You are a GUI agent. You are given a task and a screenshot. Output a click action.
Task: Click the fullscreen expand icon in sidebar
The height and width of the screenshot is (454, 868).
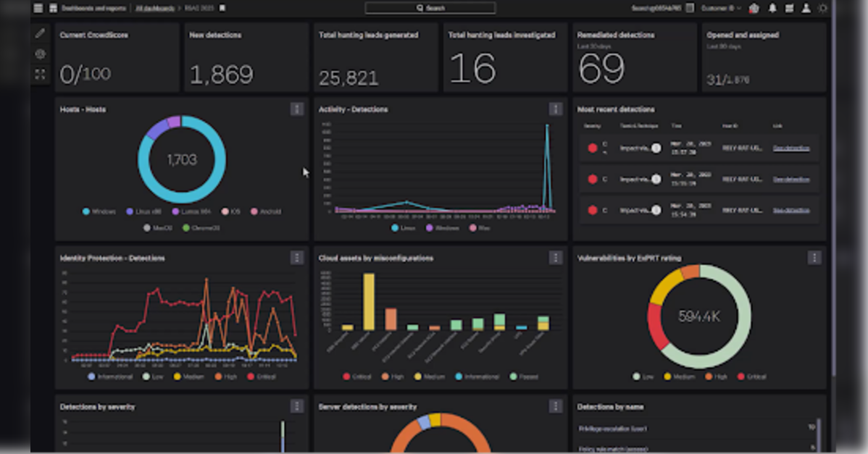[40, 74]
